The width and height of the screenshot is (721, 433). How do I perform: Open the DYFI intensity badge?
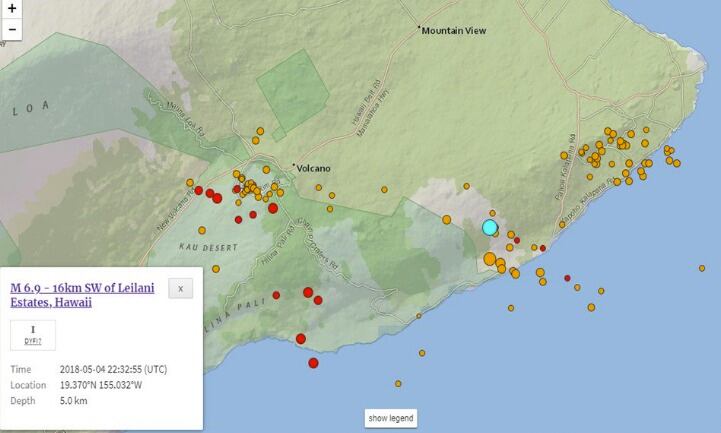click(33, 335)
